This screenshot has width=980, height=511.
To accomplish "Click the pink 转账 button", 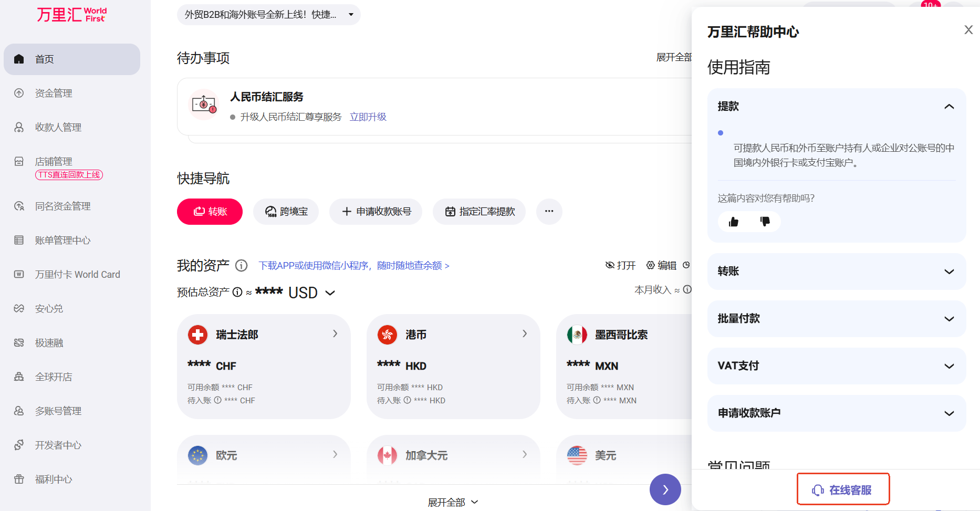I will click(210, 212).
